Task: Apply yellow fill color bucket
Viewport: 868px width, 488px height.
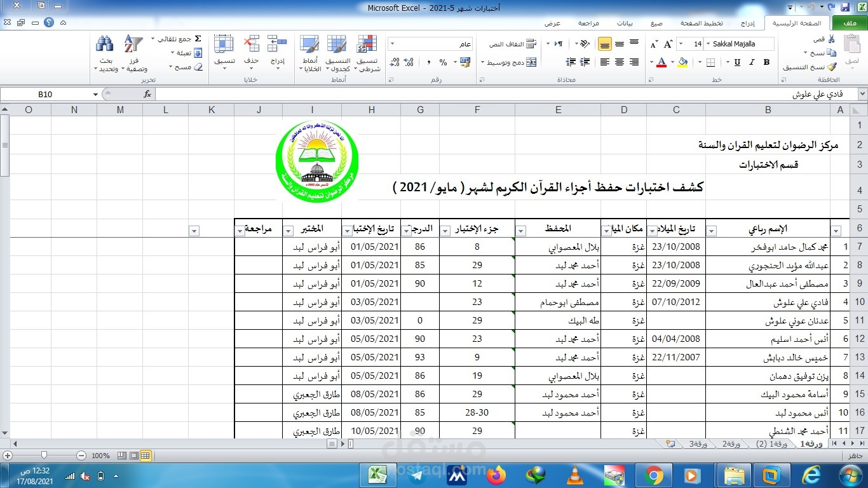Action: [683, 62]
